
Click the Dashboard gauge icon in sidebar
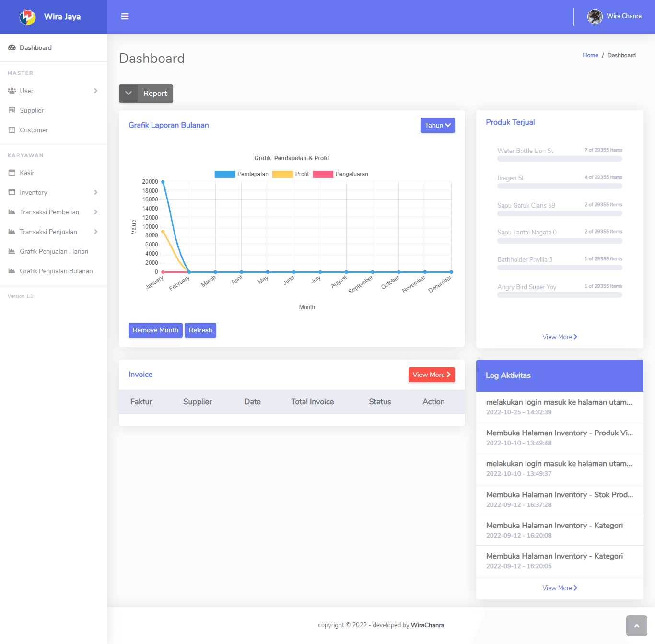click(x=12, y=47)
